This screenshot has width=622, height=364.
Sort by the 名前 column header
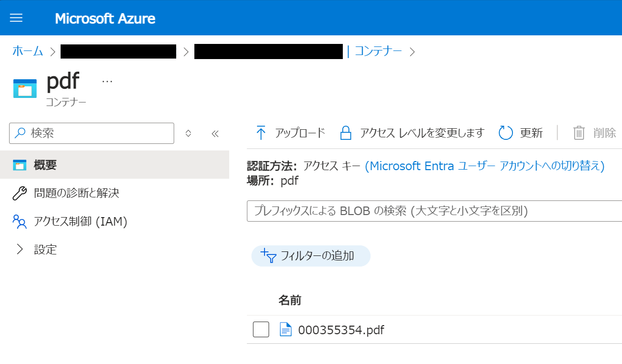[290, 300]
